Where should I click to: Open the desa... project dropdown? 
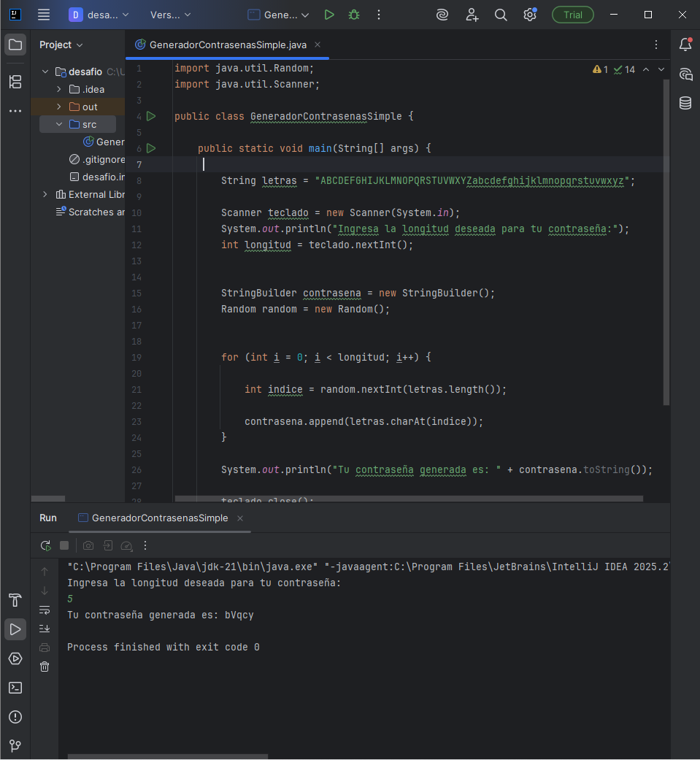tap(99, 15)
